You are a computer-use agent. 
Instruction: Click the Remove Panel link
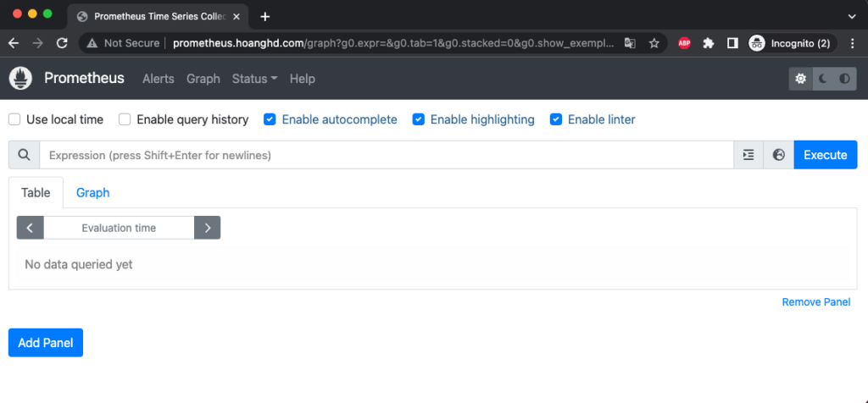click(816, 302)
